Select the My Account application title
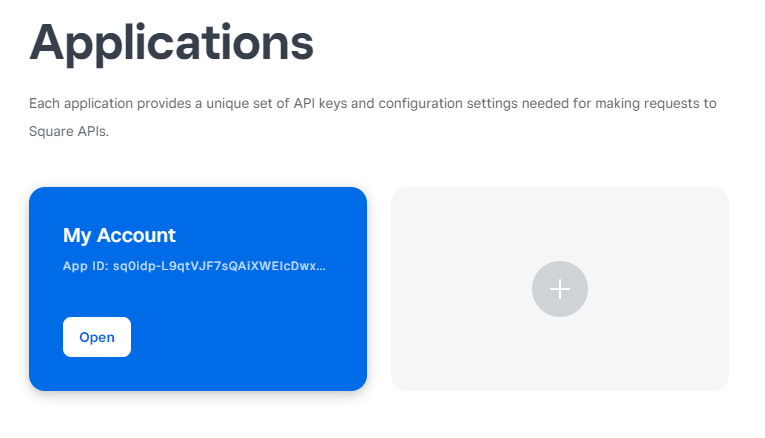This screenshot has width=765, height=438. click(119, 235)
